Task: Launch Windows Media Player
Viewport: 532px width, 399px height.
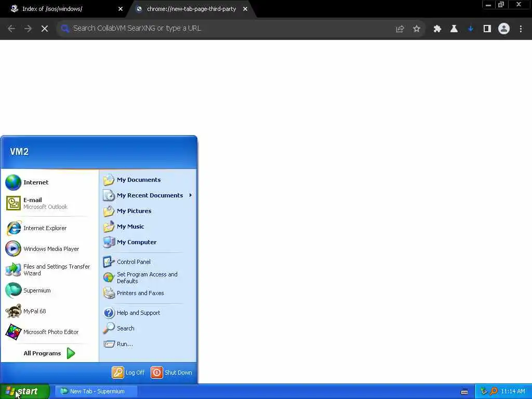Action: click(x=49, y=249)
